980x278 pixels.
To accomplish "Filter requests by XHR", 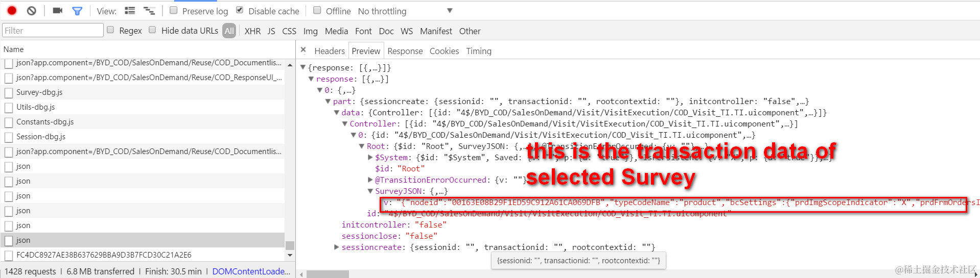I will pos(252,31).
